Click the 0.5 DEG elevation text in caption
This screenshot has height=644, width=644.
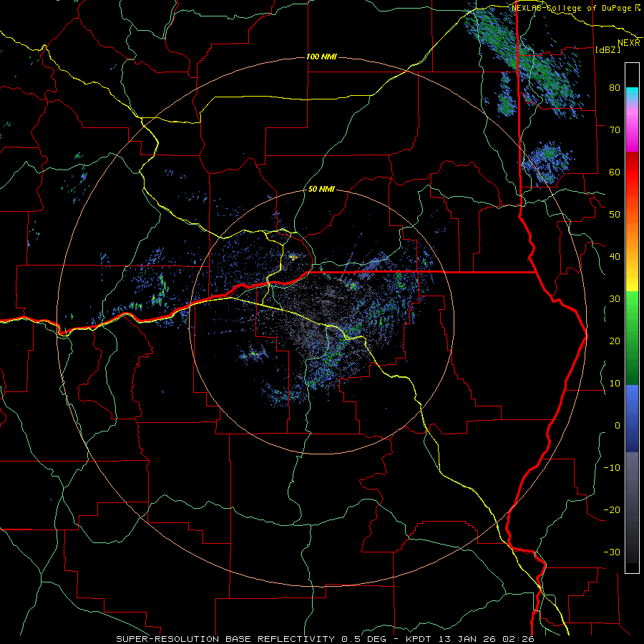(x=364, y=639)
